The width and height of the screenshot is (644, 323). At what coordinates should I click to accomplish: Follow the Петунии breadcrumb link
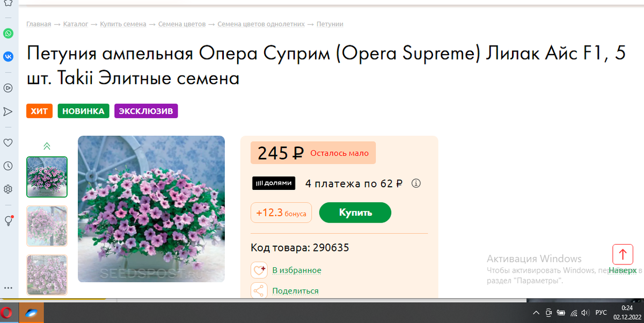(330, 24)
